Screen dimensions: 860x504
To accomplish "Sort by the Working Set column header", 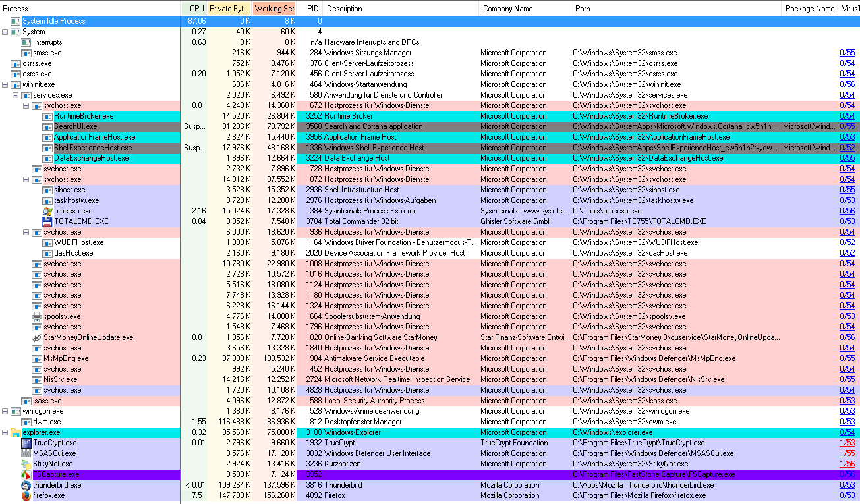I will click(274, 9).
